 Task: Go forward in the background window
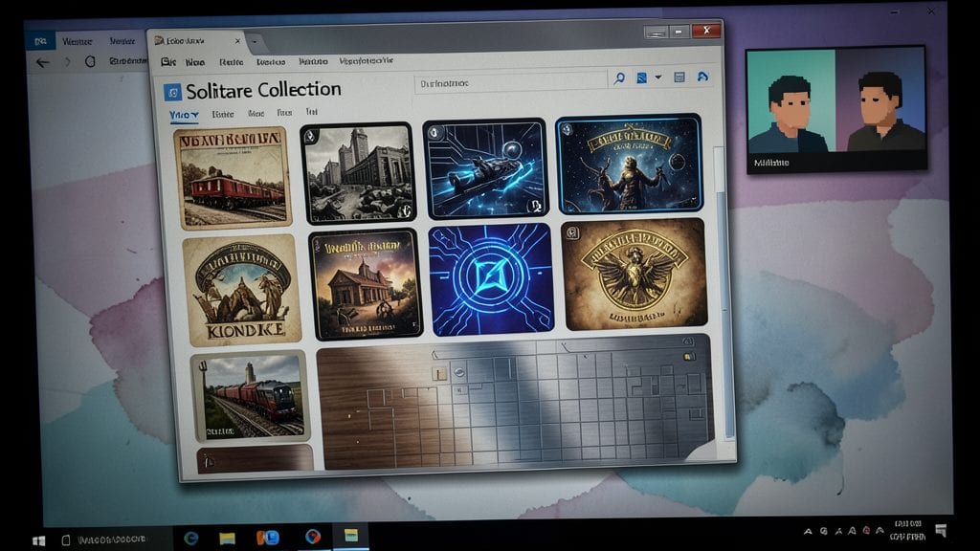click(x=68, y=62)
